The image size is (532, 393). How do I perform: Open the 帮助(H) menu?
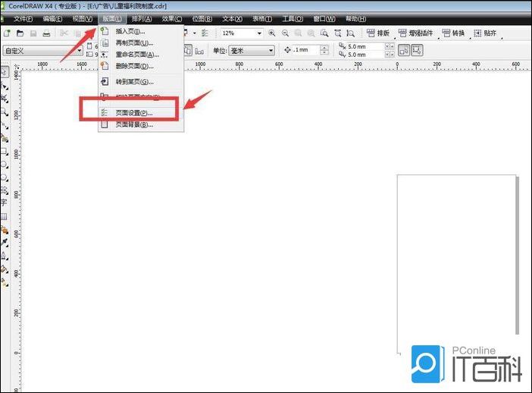tap(355, 19)
